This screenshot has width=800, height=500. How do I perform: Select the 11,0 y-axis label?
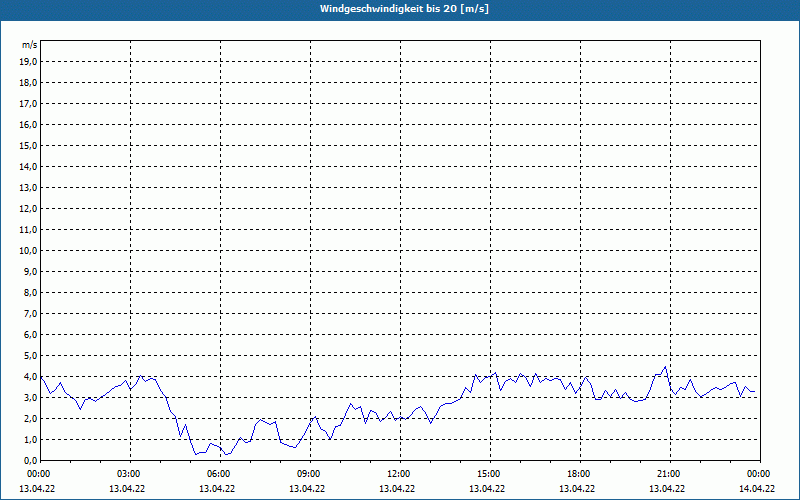pyautogui.click(x=29, y=230)
